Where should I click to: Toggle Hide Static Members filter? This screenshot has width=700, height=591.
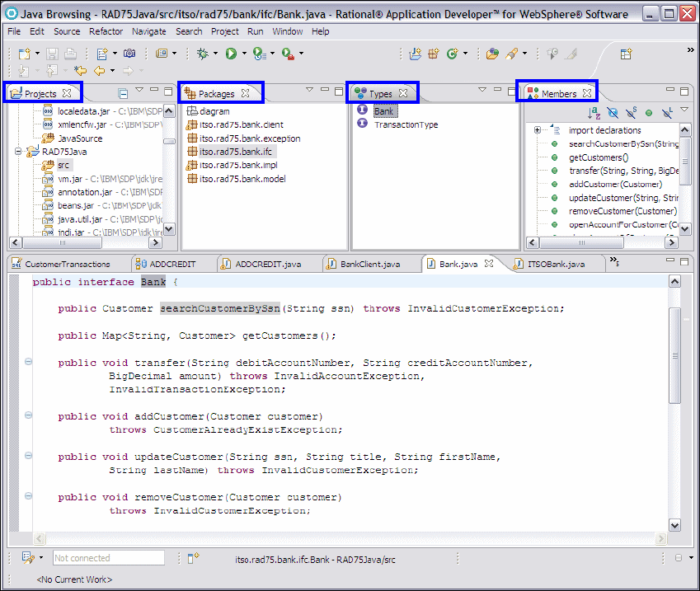click(x=631, y=113)
